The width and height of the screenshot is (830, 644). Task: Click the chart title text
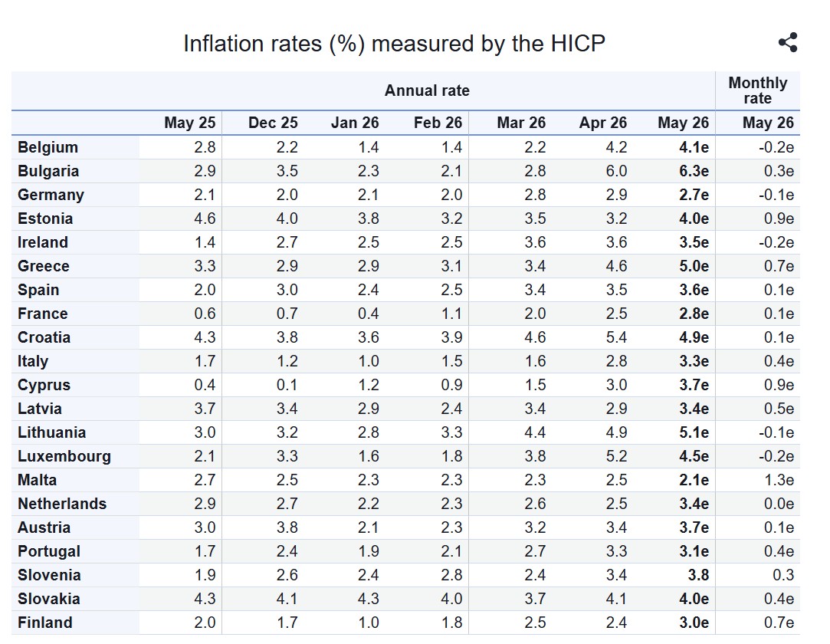395,44
